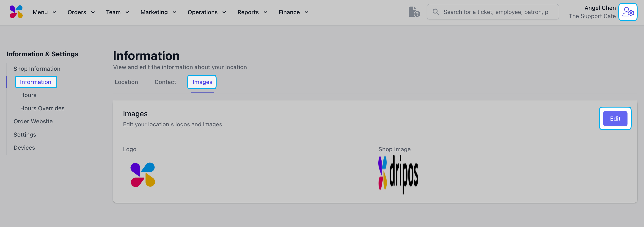Open the help document icon
This screenshot has height=227, width=644.
point(414,12)
